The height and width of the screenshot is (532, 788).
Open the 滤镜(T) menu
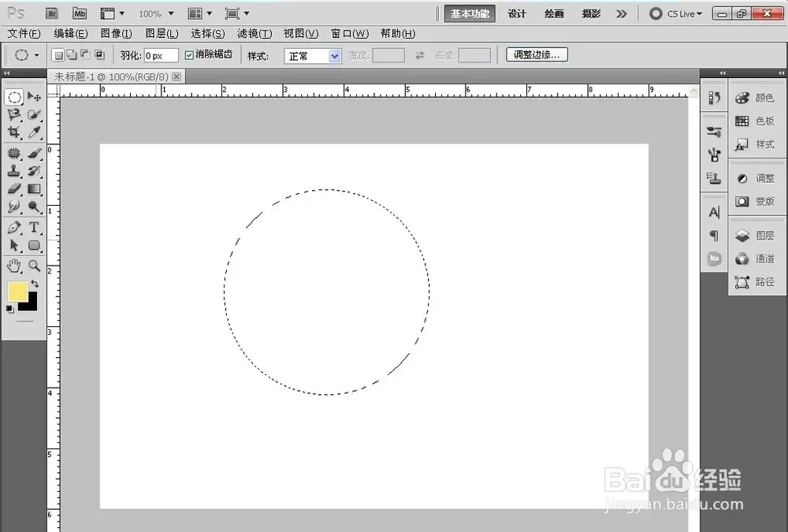pyautogui.click(x=255, y=34)
